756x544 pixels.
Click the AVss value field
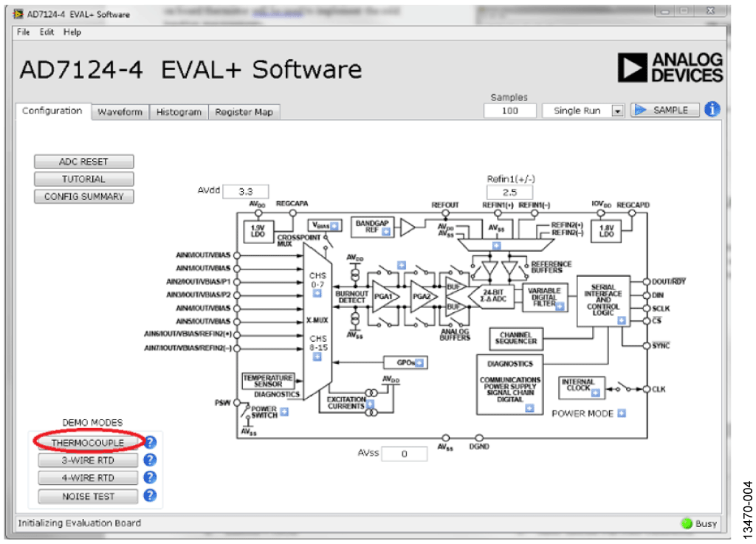(x=404, y=453)
